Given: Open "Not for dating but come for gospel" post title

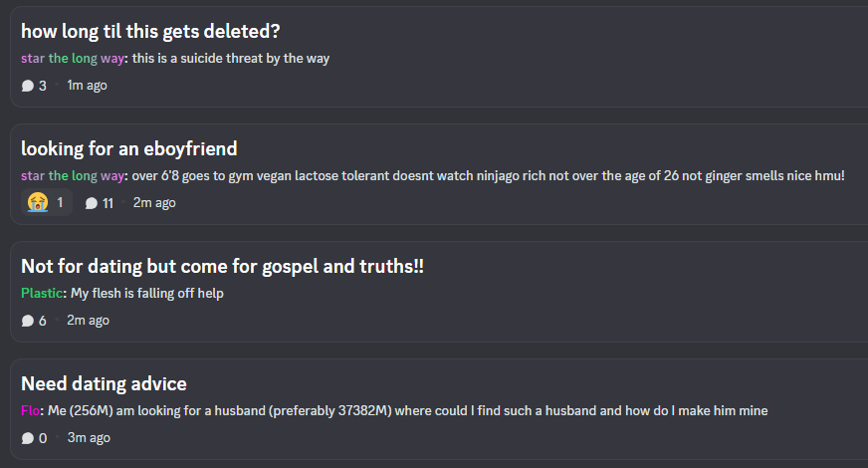Looking at the screenshot, I should pyautogui.click(x=223, y=266).
